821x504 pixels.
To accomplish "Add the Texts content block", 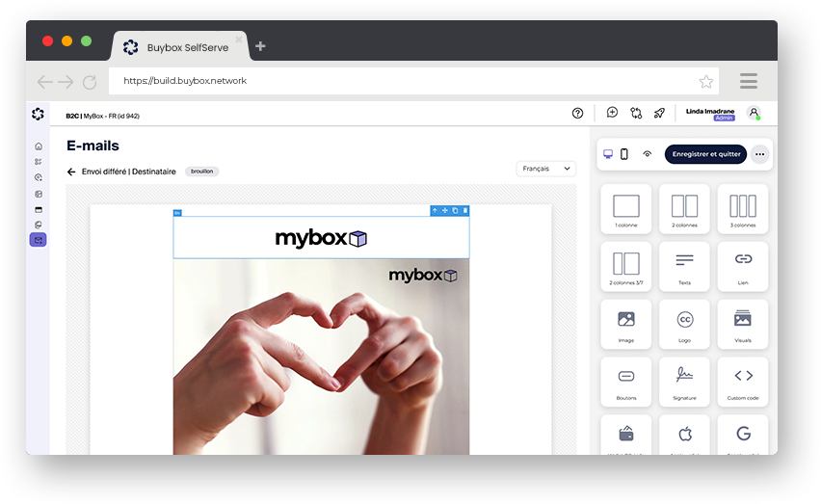I will [684, 266].
